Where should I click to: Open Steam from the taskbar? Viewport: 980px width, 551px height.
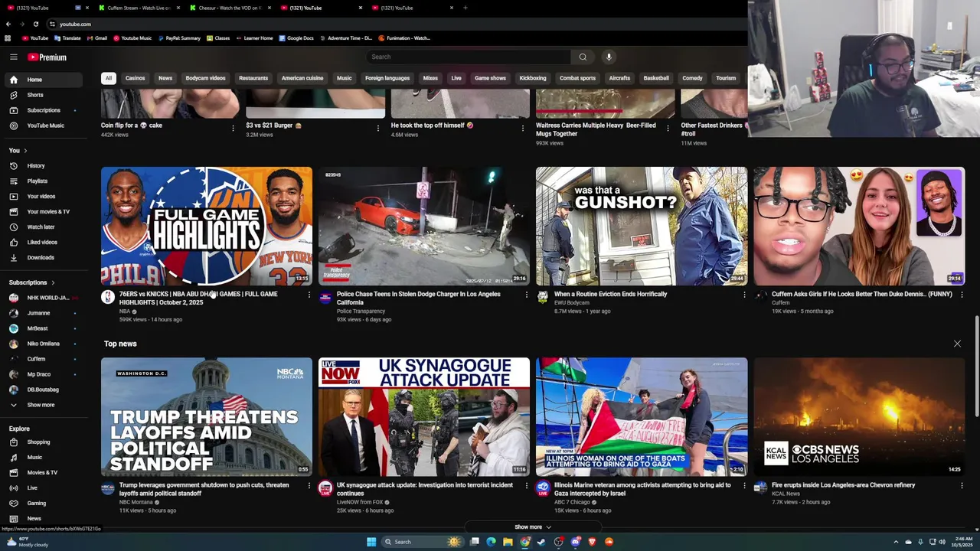click(x=541, y=542)
